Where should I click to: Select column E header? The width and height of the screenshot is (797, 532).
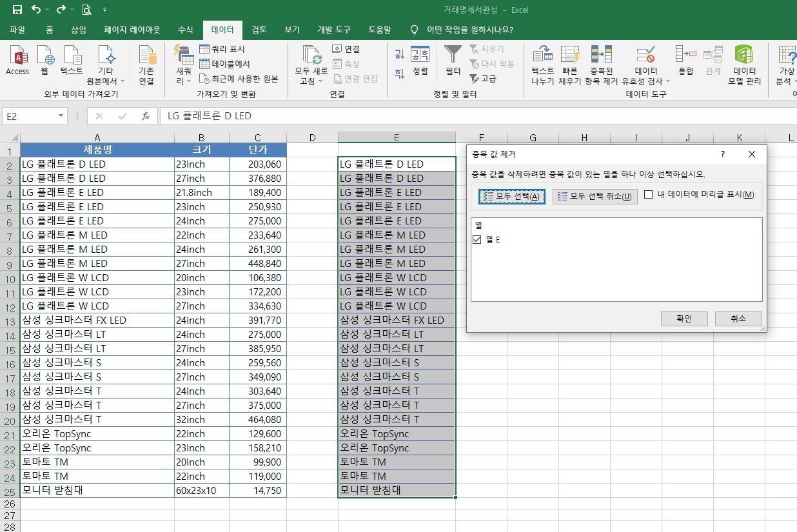397,137
